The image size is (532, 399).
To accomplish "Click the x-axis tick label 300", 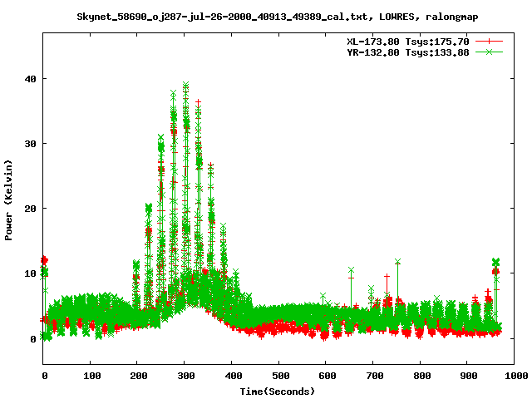I will (x=186, y=376).
